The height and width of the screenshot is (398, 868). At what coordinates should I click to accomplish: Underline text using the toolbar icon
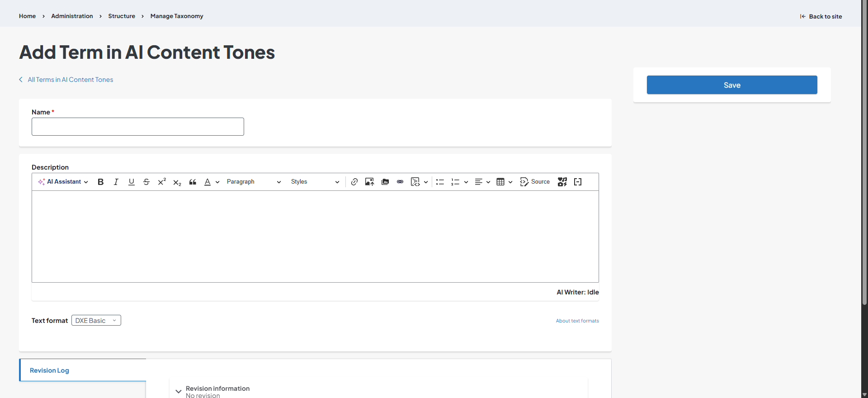tap(132, 182)
